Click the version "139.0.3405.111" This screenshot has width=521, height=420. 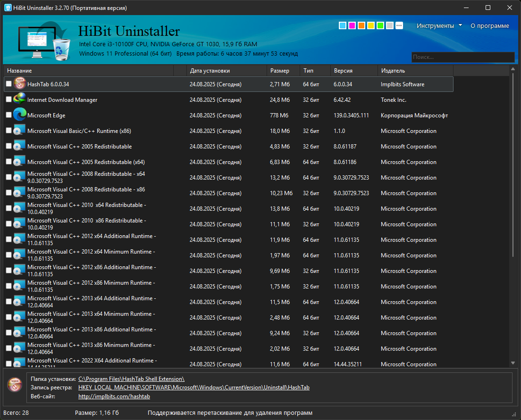tap(351, 115)
